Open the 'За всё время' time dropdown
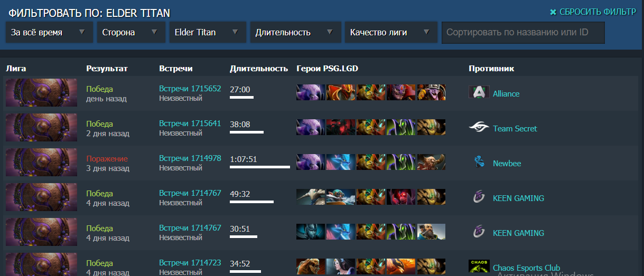644x276 pixels. 49,32
